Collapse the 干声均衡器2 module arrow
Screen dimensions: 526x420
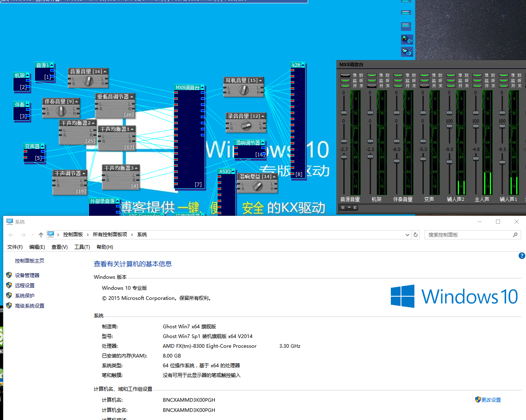pyautogui.click(x=93, y=123)
